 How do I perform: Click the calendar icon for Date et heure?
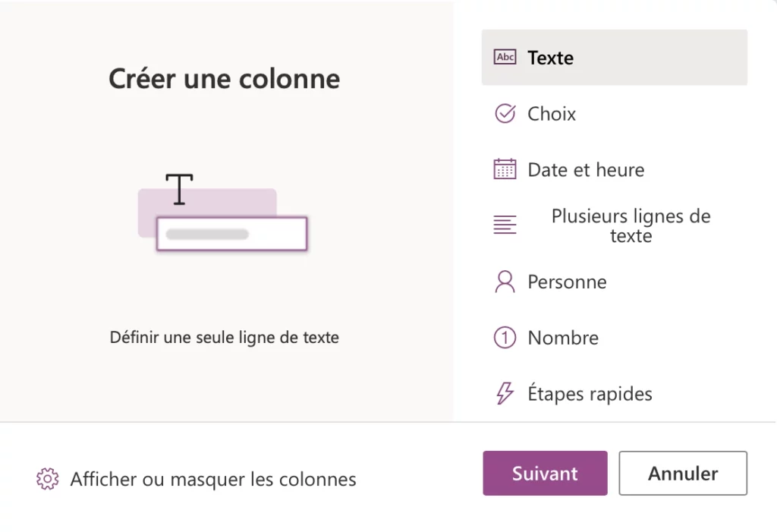pyautogui.click(x=504, y=169)
